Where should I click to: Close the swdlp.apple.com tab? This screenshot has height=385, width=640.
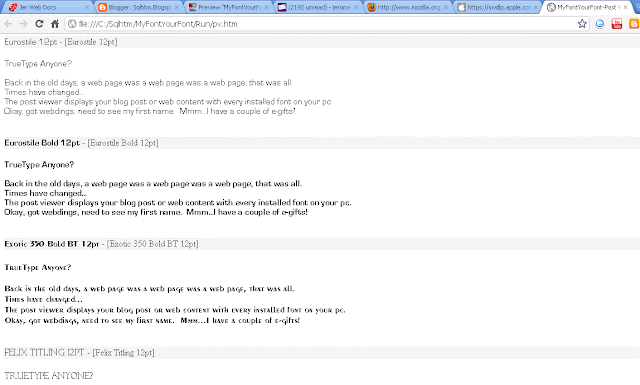point(536,7)
